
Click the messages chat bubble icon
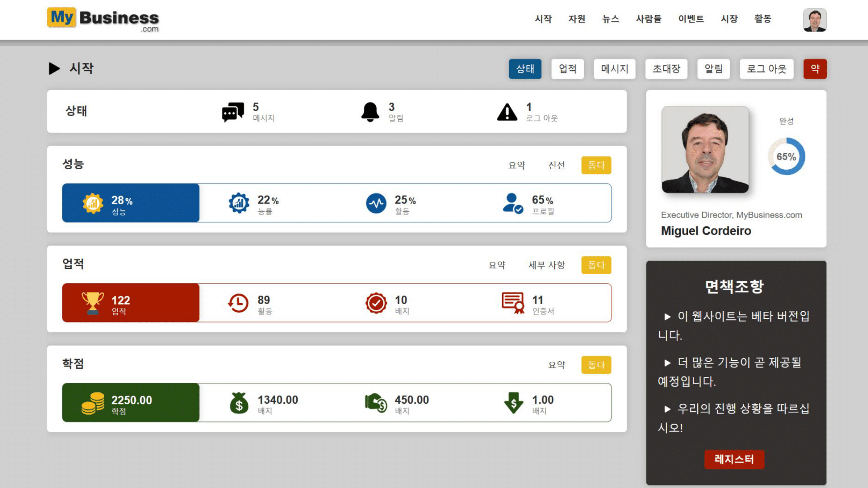[x=233, y=112]
